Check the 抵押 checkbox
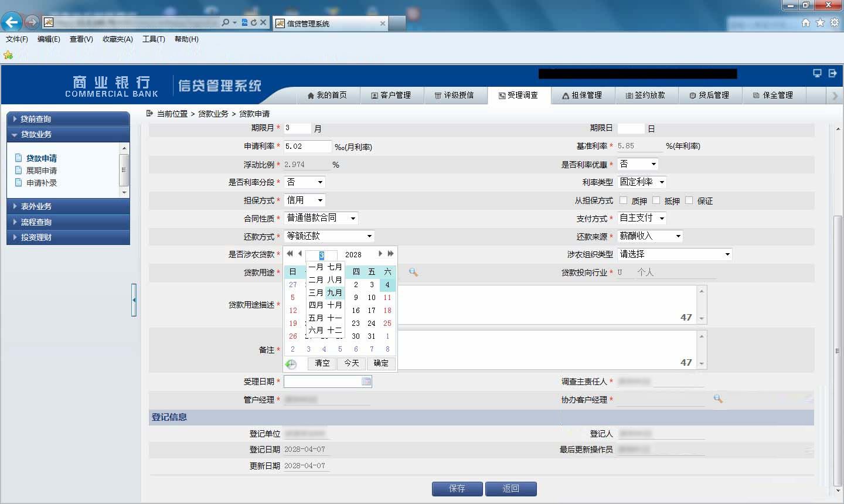The height and width of the screenshot is (504, 844). 656,200
